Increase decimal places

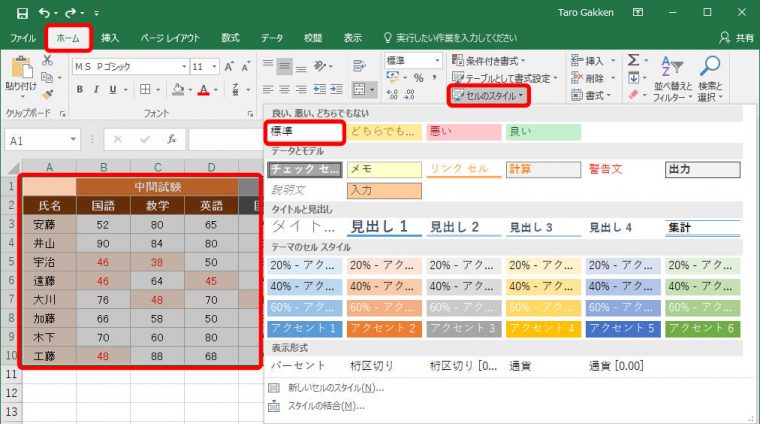(x=393, y=94)
